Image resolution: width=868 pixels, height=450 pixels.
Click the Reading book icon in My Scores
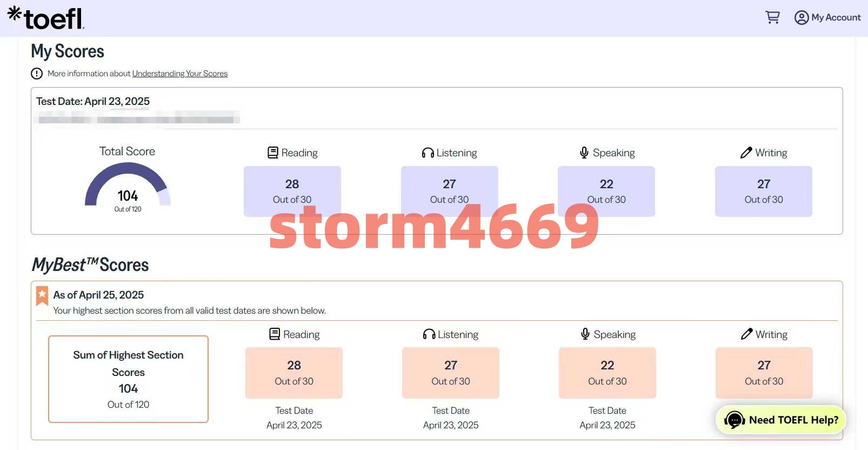tap(273, 153)
